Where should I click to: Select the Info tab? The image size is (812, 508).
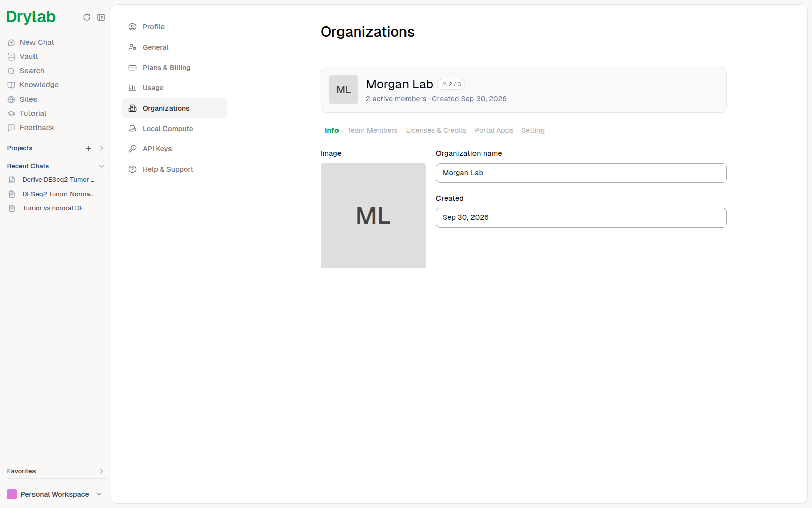[332, 130]
